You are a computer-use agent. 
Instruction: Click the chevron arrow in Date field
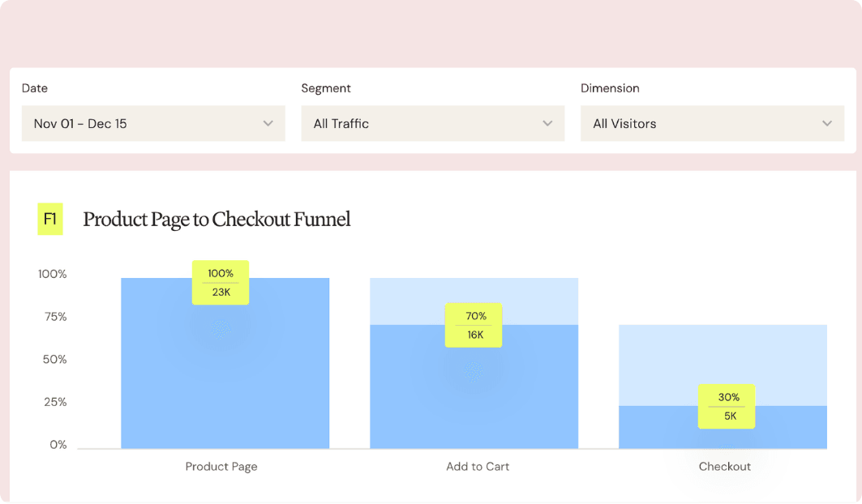(x=268, y=124)
